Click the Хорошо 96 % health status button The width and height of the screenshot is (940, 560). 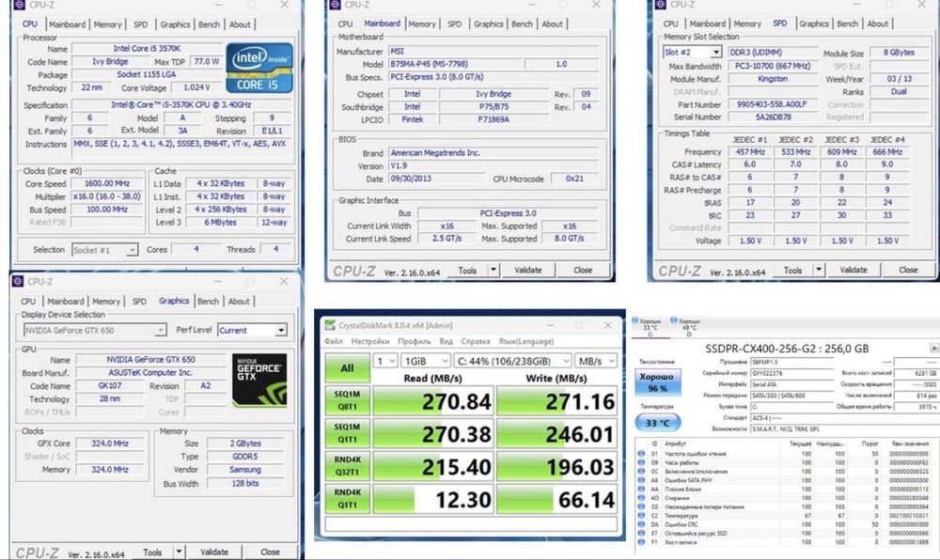coord(656,382)
